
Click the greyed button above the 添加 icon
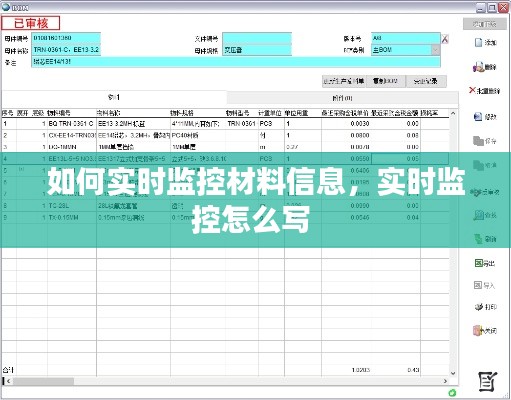click(x=484, y=24)
